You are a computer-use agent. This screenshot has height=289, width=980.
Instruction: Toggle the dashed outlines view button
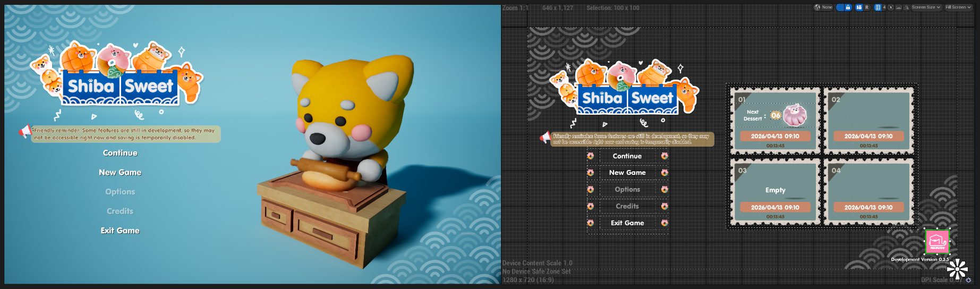click(840, 7)
